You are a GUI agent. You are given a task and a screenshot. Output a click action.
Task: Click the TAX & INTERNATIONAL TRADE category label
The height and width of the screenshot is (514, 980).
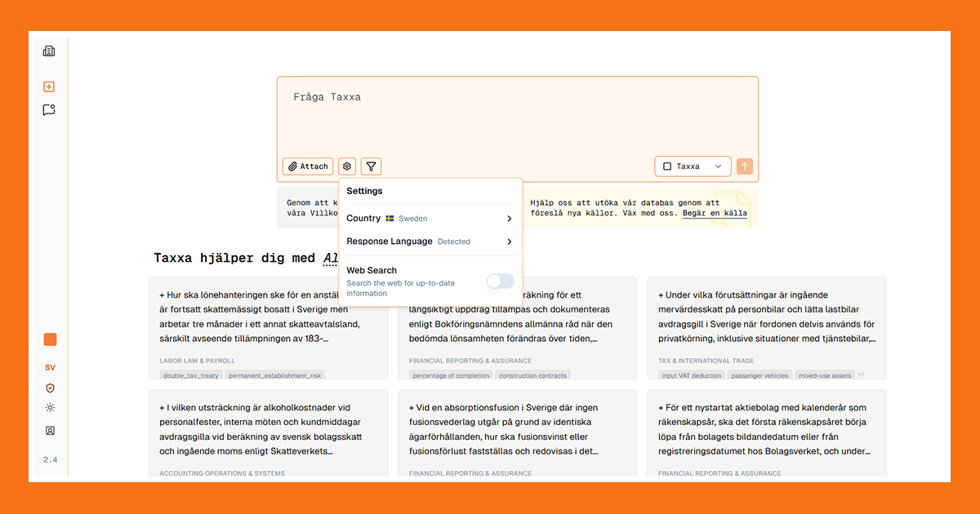[706, 361]
